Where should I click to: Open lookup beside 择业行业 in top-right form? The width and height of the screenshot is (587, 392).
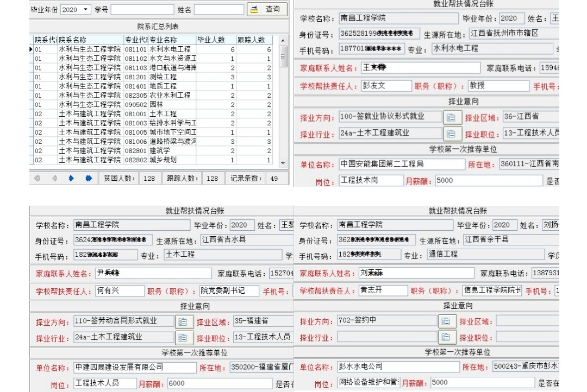pos(451,134)
